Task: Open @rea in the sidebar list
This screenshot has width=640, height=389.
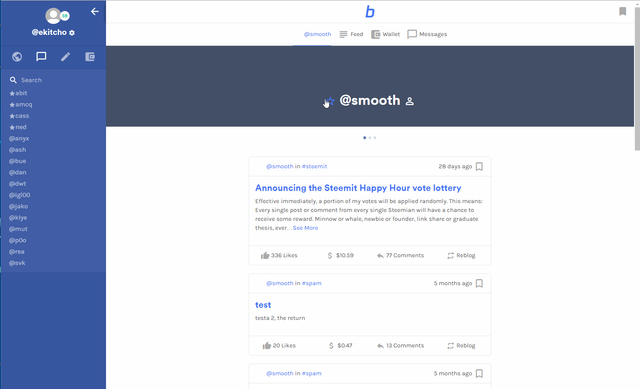Action: click(17, 252)
